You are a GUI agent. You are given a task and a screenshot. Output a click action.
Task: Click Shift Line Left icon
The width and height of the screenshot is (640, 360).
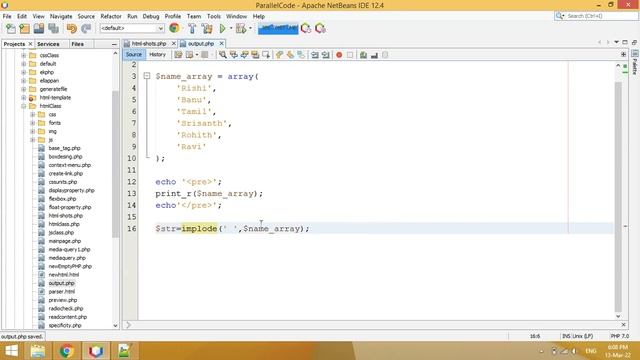[x=315, y=55]
